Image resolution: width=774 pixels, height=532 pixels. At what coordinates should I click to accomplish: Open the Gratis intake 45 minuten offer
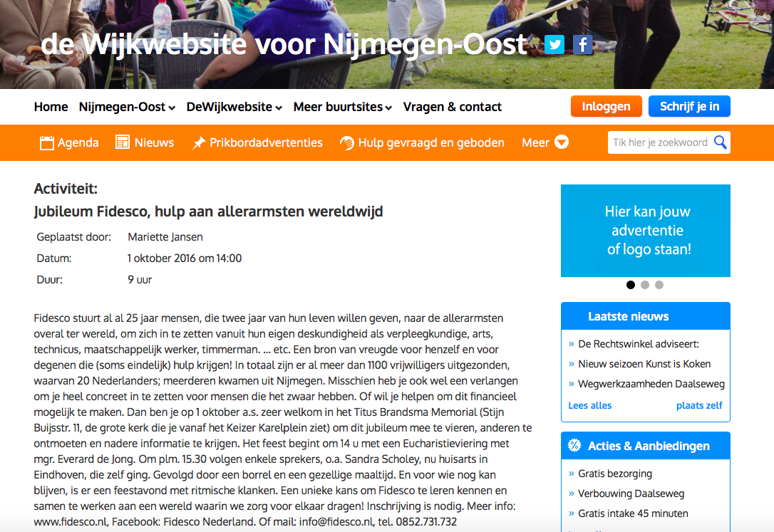633,513
